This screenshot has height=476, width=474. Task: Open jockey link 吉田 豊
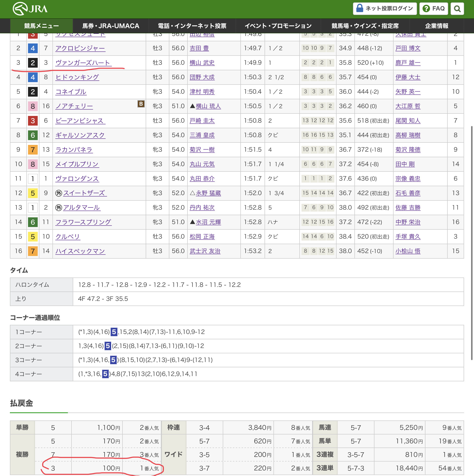(199, 48)
